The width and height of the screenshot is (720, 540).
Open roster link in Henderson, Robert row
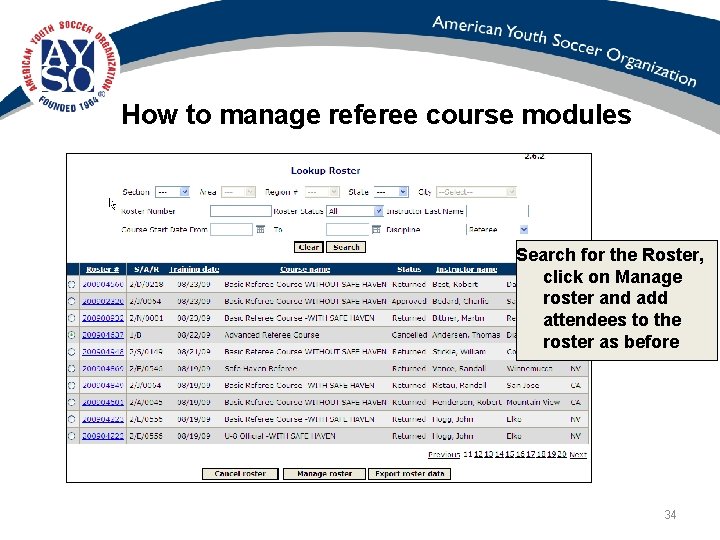pos(103,402)
